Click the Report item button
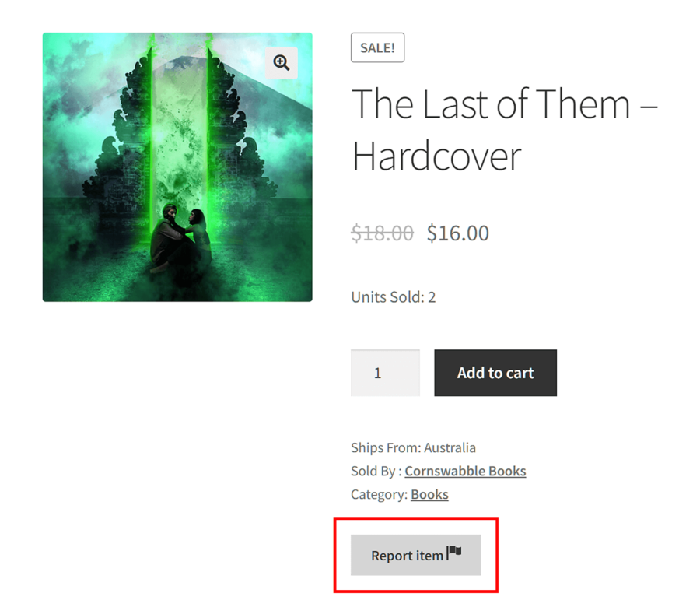 point(415,555)
